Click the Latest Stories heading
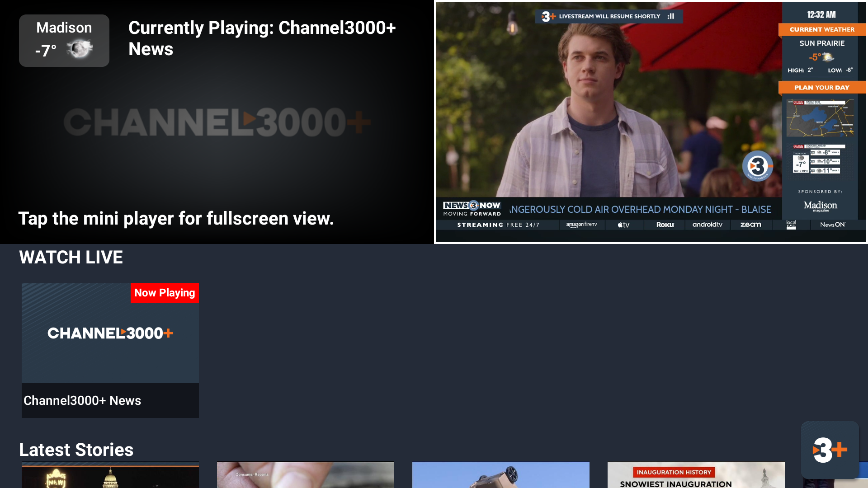Viewport: 868px width, 488px height. [x=76, y=450]
